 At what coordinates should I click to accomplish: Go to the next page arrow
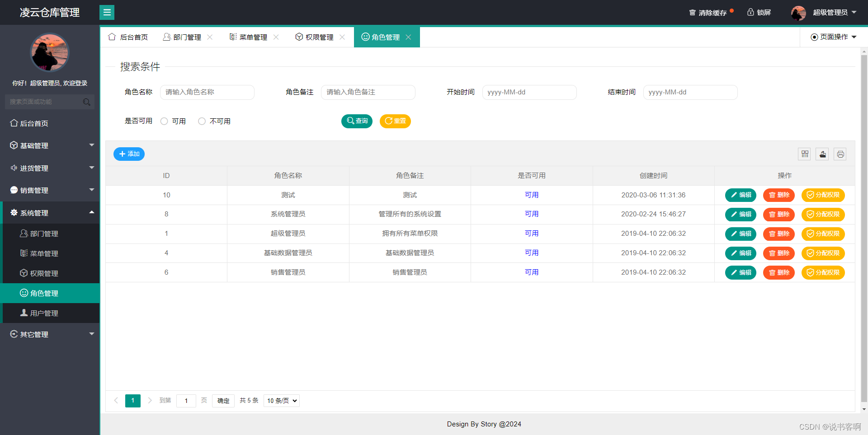click(x=150, y=401)
